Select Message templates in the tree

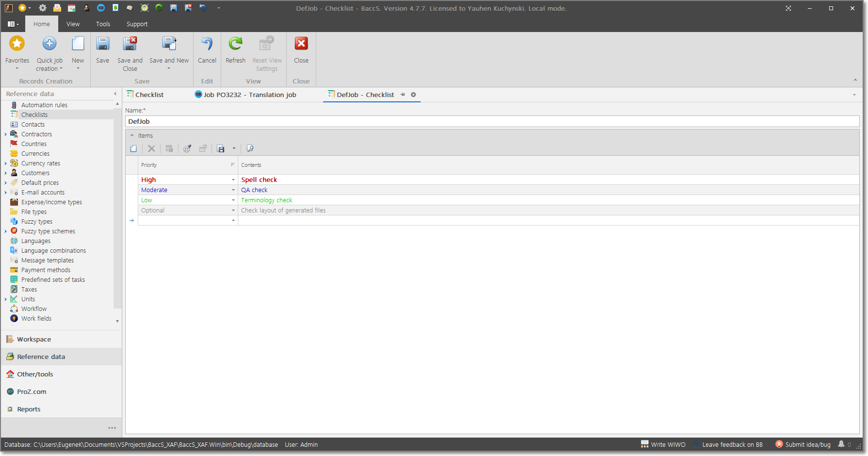[x=48, y=261]
